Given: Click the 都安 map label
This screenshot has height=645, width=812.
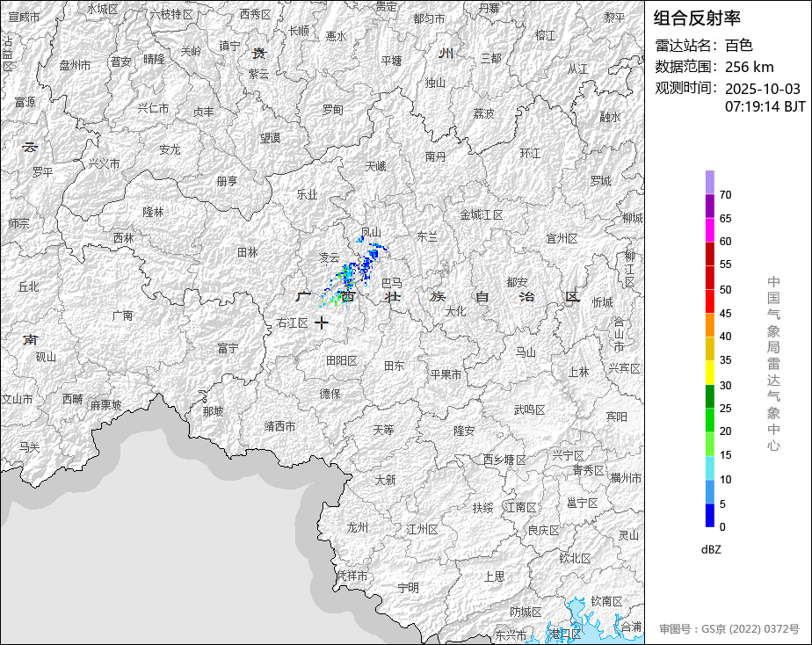Looking at the screenshot, I should click(x=518, y=282).
